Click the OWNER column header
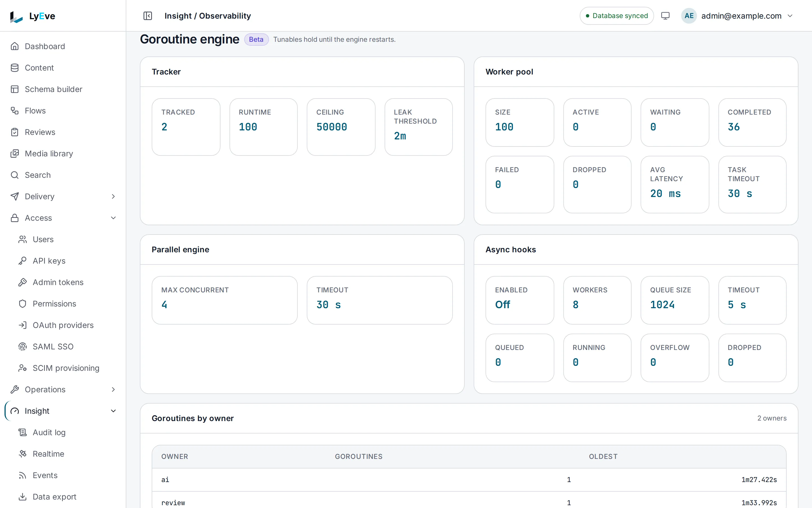 (175, 456)
